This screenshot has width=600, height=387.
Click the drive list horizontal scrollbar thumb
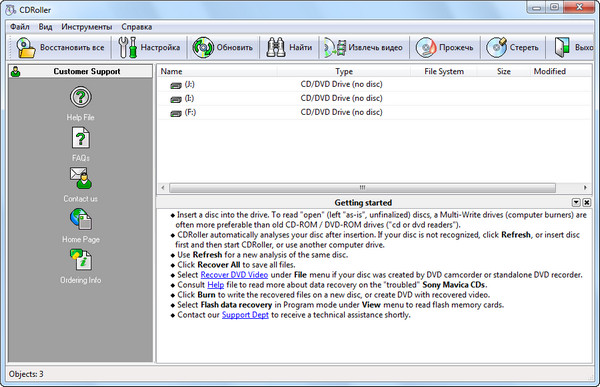[x=362, y=188]
